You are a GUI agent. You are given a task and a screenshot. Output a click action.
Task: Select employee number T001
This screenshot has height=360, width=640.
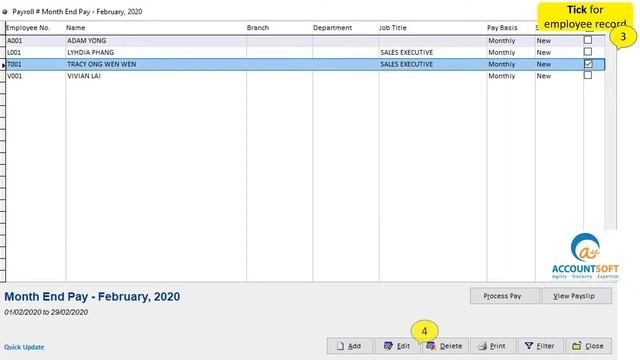(x=14, y=64)
